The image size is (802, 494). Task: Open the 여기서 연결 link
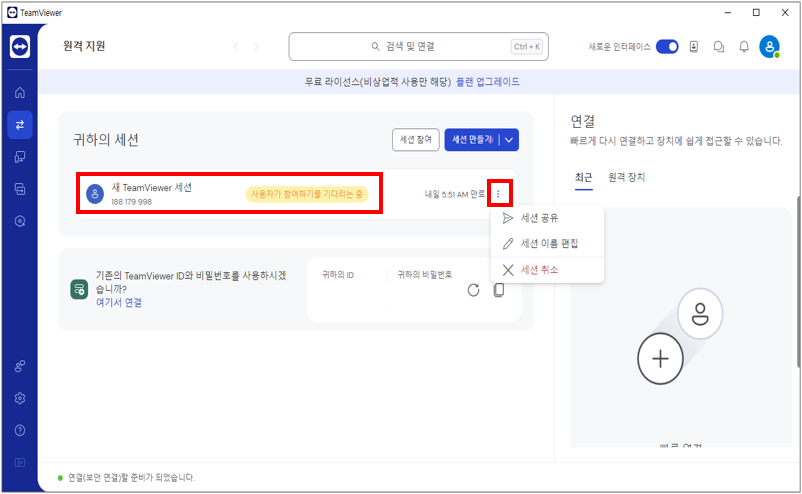click(x=119, y=303)
